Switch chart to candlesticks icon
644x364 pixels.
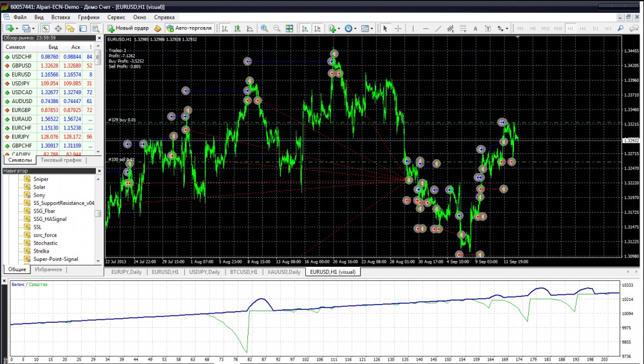[238, 28]
